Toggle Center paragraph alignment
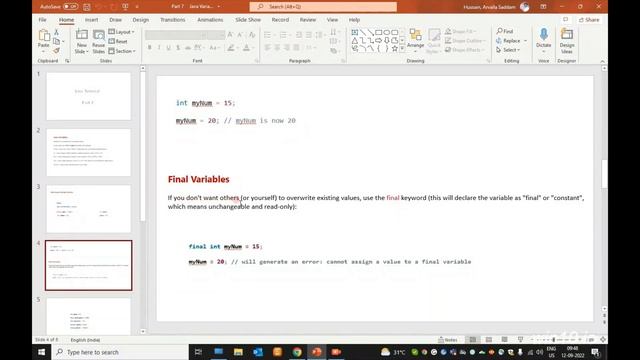The height and width of the screenshot is (360, 640). tap(277, 48)
